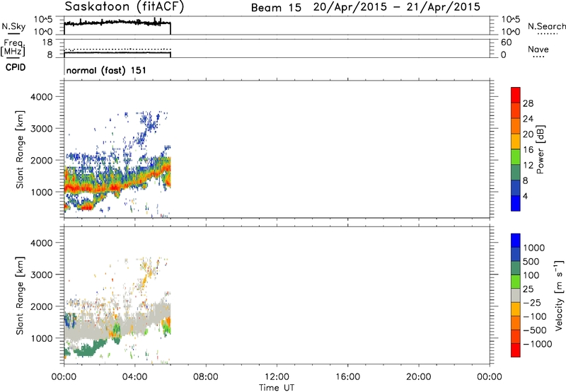Click the 'N.Sky' label
This screenshot has width=566, height=392.
[x=13, y=27]
